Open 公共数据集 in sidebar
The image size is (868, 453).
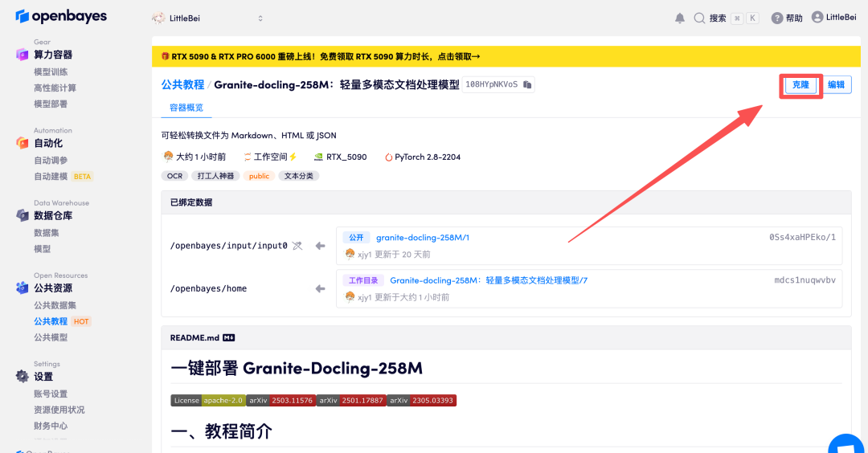[55, 305]
